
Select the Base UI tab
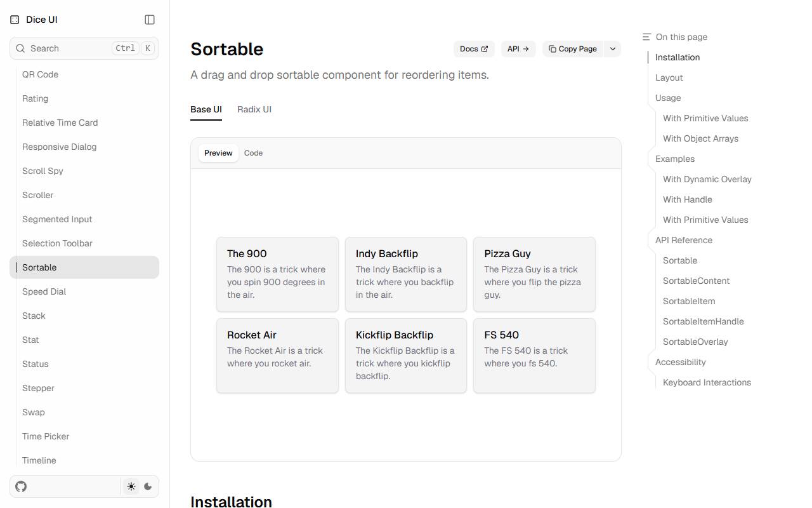[x=206, y=109]
